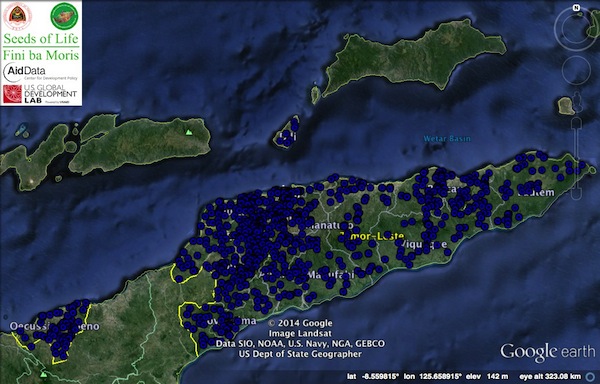This screenshot has height=384, width=600.
Task: Click the latitude readout in status bar
Action: click(x=372, y=377)
